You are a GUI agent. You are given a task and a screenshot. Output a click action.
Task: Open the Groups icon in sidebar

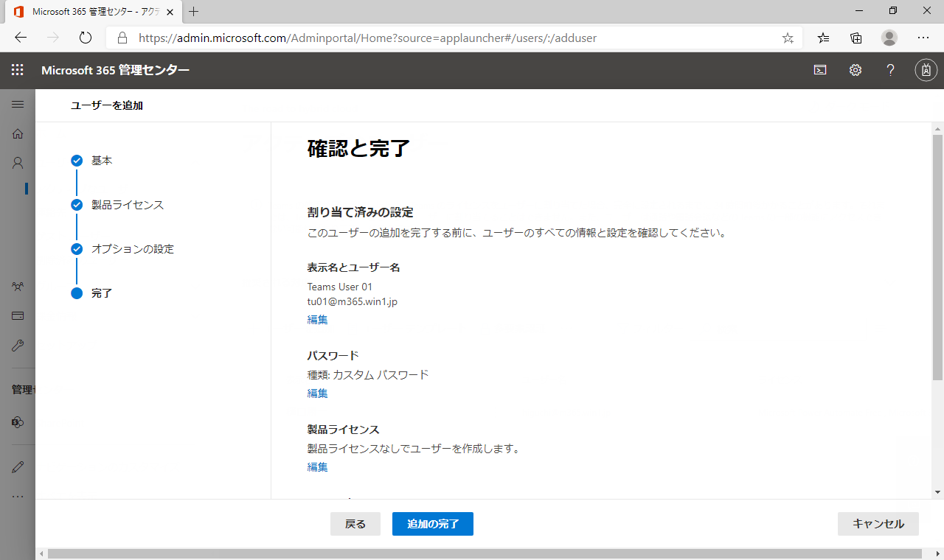click(x=18, y=287)
